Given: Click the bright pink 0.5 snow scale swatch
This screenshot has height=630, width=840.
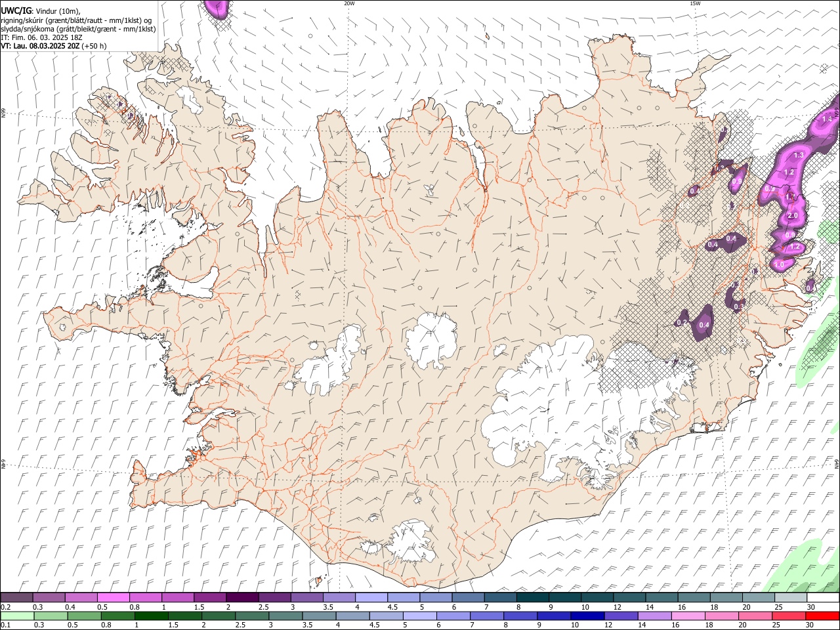Looking at the screenshot, I should click(113, 598).
